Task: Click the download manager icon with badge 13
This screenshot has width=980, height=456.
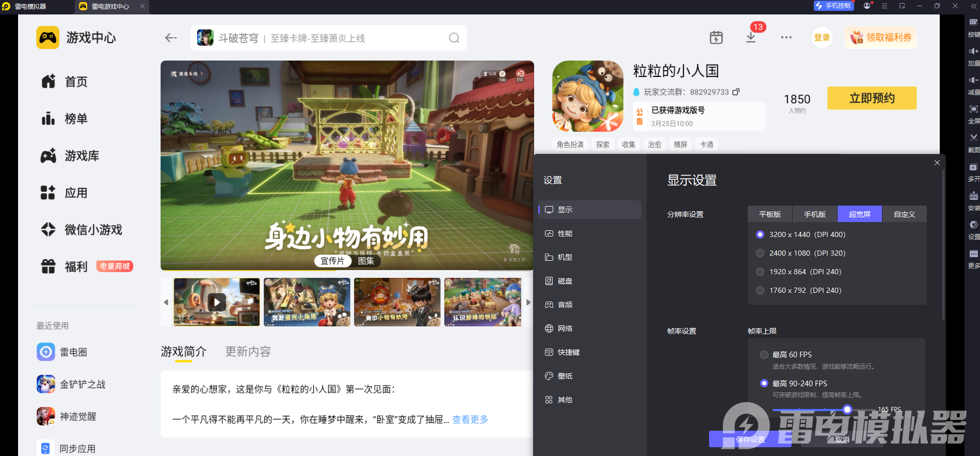Action: click(751, 38)
